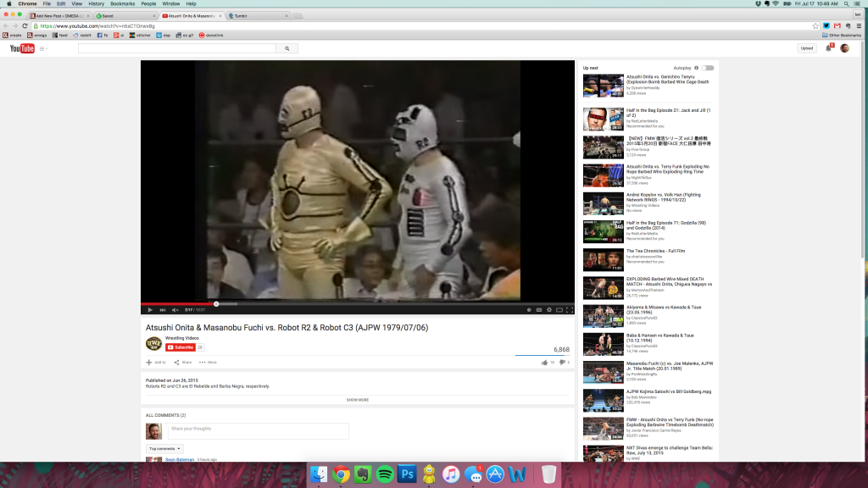Open Other Bookmarks folder
This screenshot has width=868, height=488.
pos(842,35)
